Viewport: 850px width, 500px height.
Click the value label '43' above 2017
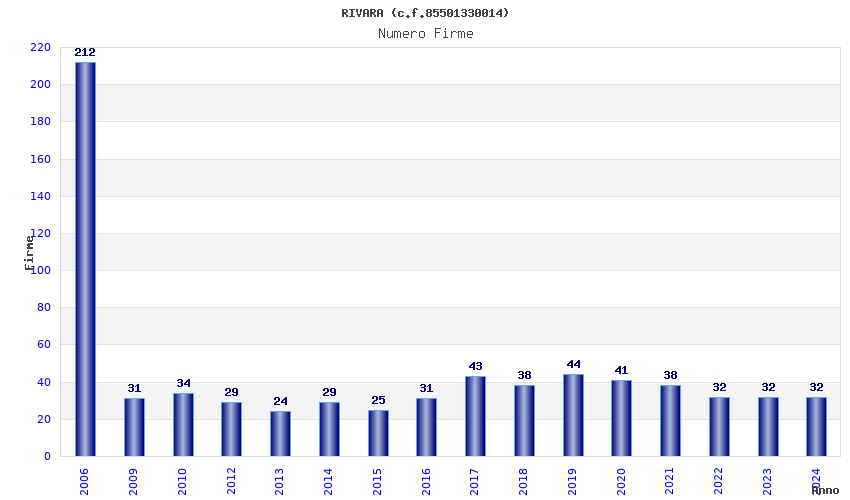(x=475, y=367)
